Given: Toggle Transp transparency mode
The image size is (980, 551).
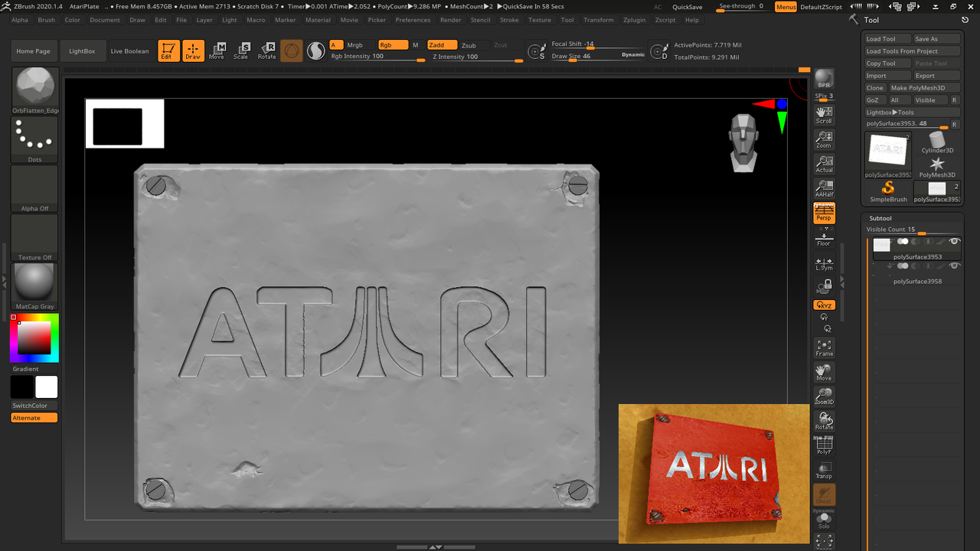Looking at the screenshot, I should [824, 469].
